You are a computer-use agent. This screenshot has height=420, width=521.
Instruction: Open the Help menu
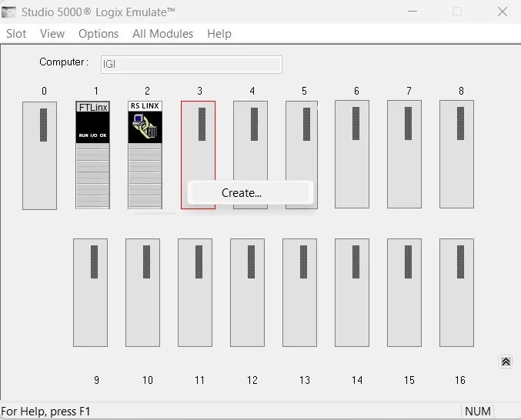click(x=219, y=34)
